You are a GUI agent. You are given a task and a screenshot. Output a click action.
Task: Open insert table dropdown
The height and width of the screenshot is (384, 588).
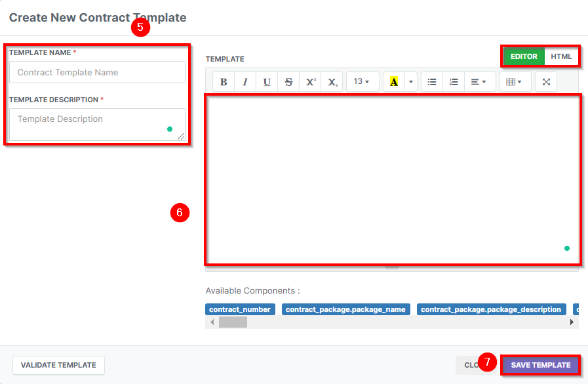(x=515, y=82)
